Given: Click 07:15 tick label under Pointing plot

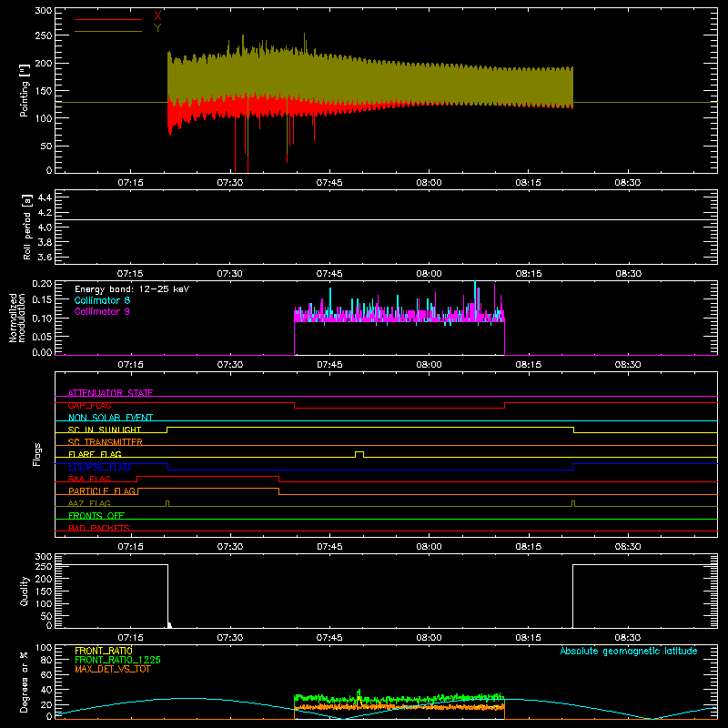Looking at the screenshot, I should tap(130, 183).
